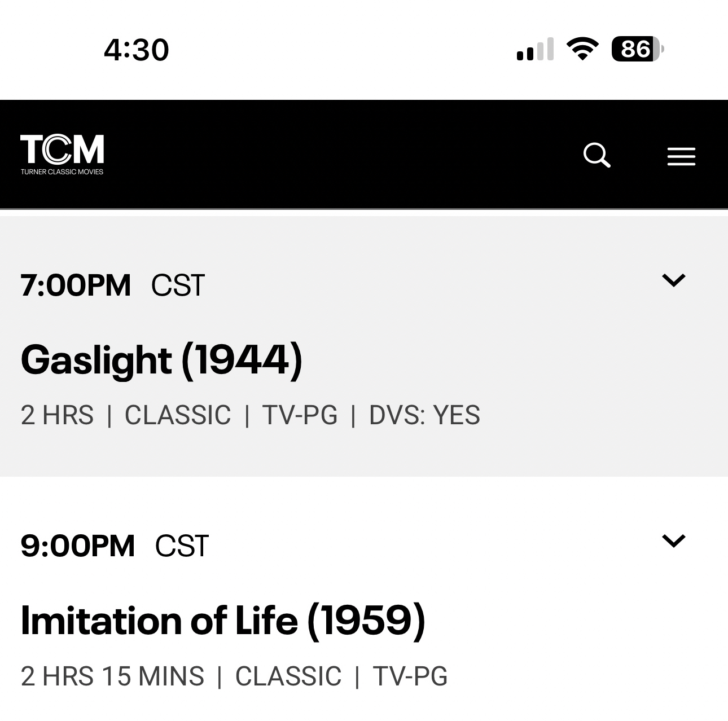728x721 pixels.
Task: Tap the cellular signal bars icon
Action: [x=534, y=50]
